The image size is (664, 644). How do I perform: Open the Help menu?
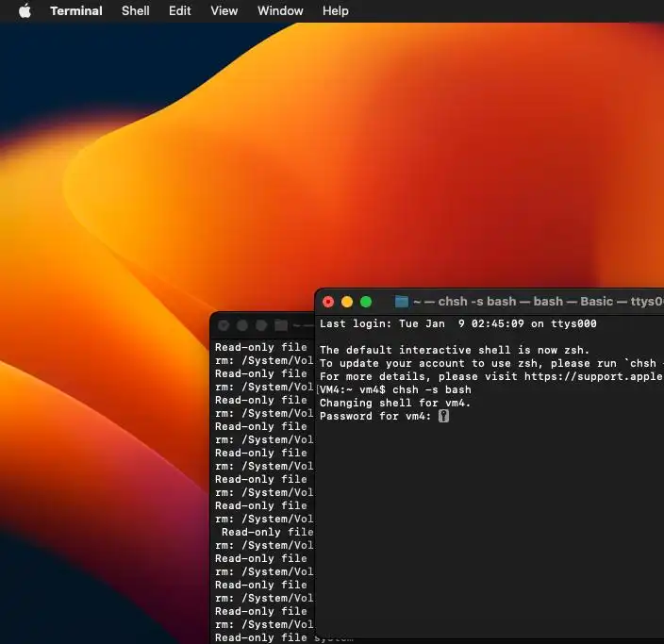336,10
